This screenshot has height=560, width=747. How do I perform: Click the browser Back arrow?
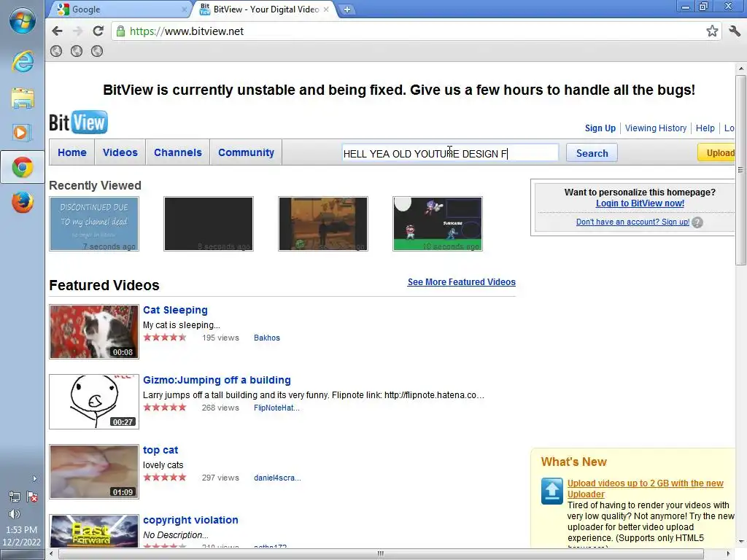point(57,31)
